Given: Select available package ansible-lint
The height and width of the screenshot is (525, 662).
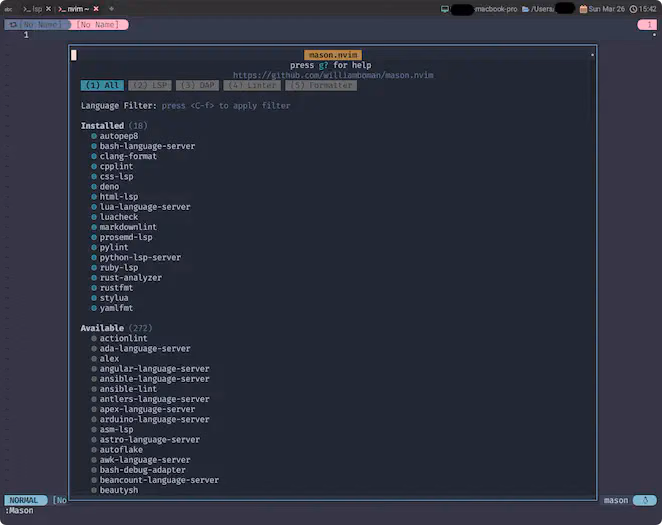Looking at the screenshot, I should click(x=128, y=389).
